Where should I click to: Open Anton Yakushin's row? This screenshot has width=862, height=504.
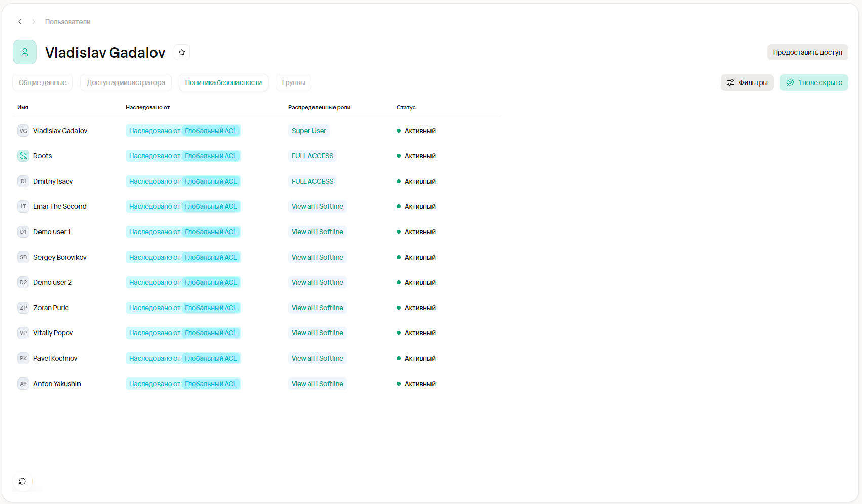[x=57, y=384]
